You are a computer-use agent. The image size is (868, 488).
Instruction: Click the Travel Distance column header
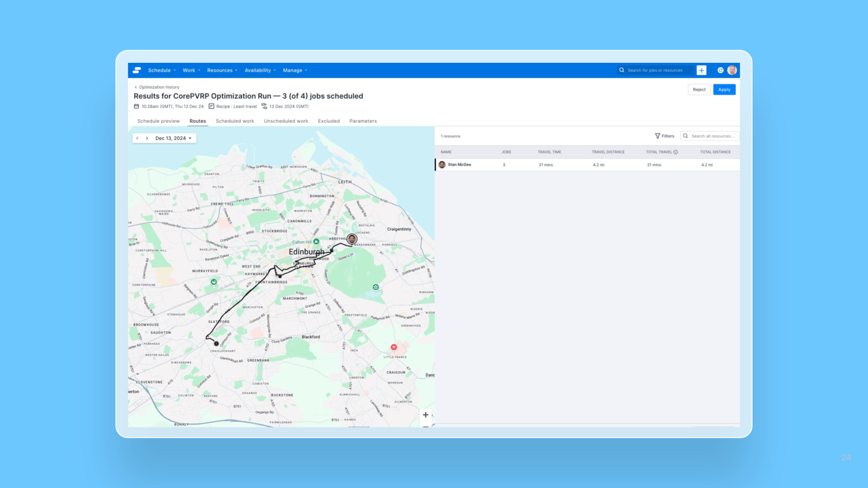point(608,152)
